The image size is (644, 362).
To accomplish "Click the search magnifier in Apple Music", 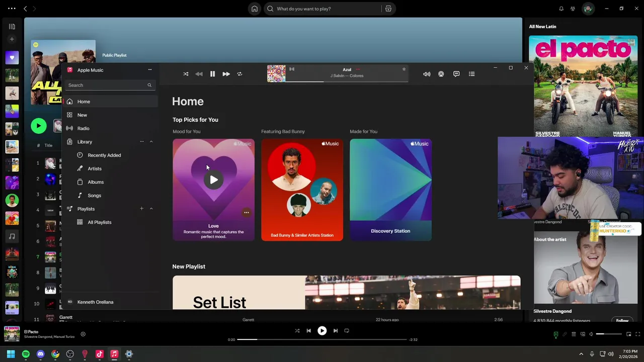I will 149,85.
